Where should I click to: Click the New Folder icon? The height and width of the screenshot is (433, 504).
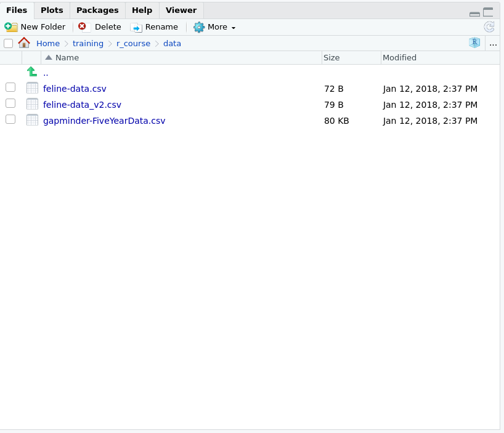[11, 27]
